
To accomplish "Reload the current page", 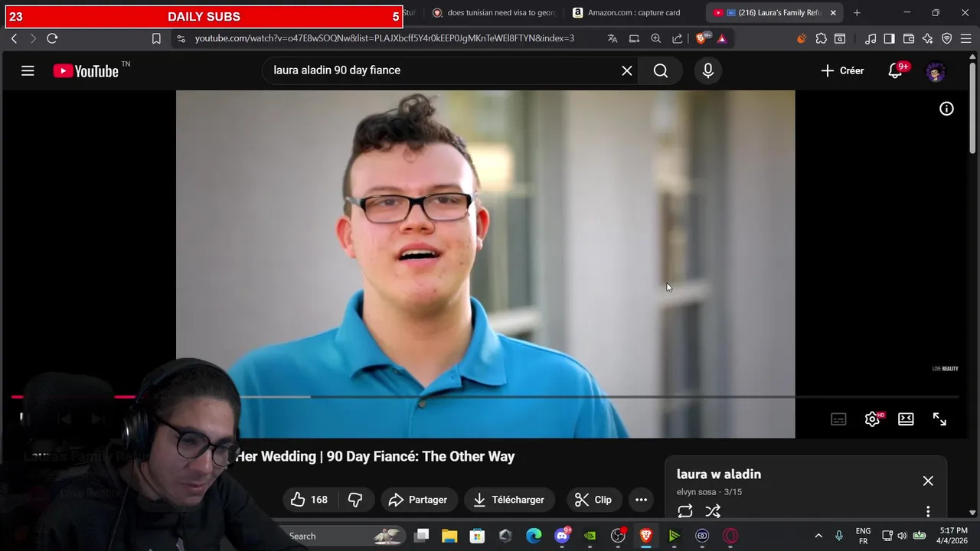I will click(x=52, y=38).
